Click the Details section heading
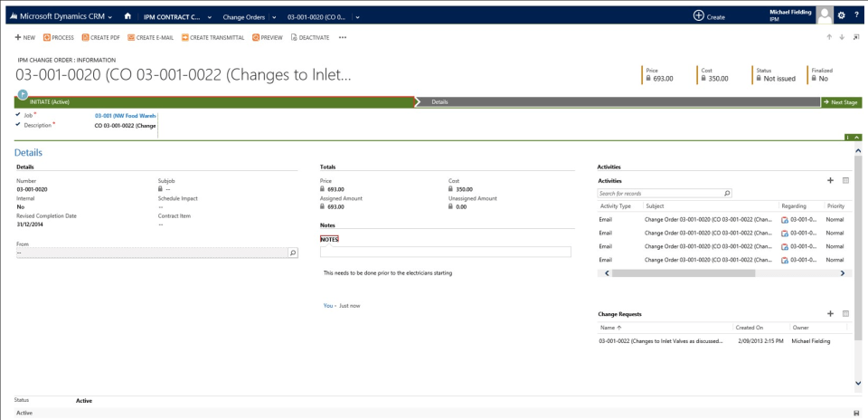This screenshot has height=420, width=868. pos(28,153)
